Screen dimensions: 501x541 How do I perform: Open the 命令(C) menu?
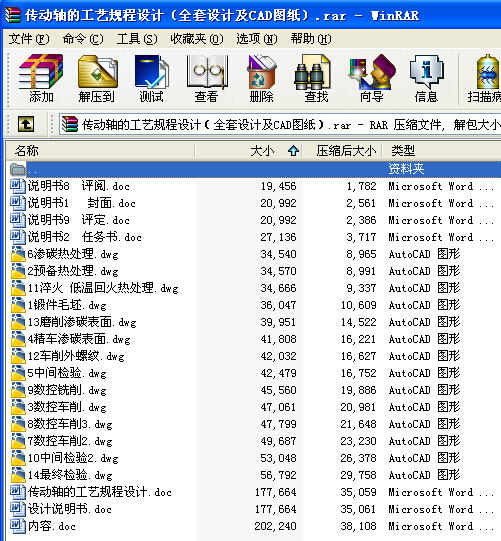83,39
